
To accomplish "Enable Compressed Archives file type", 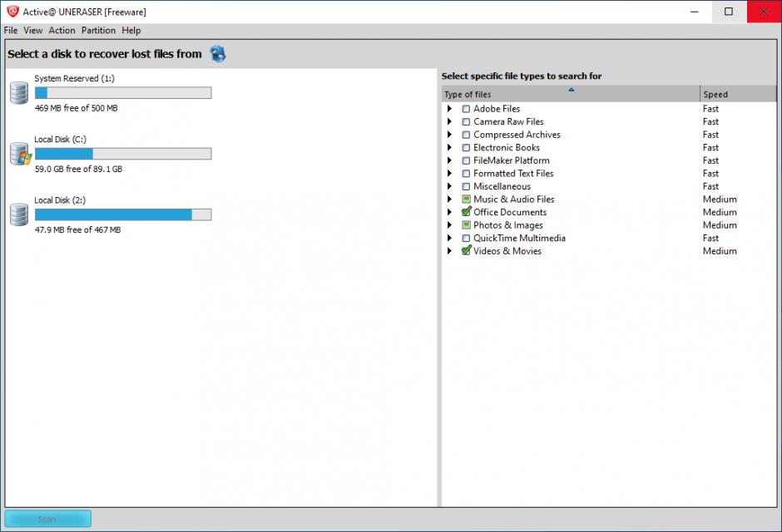I will [466, 135].
